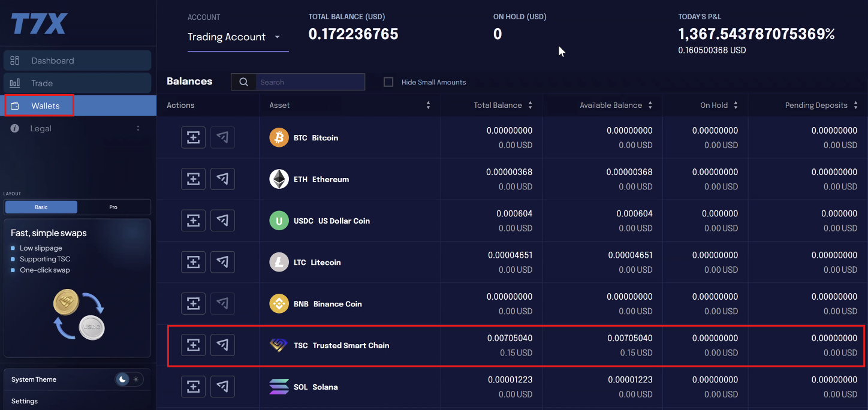Click the deposit icon in the USDC row
This screenshot has width=868, height=410.
click(x=193, y=221)
